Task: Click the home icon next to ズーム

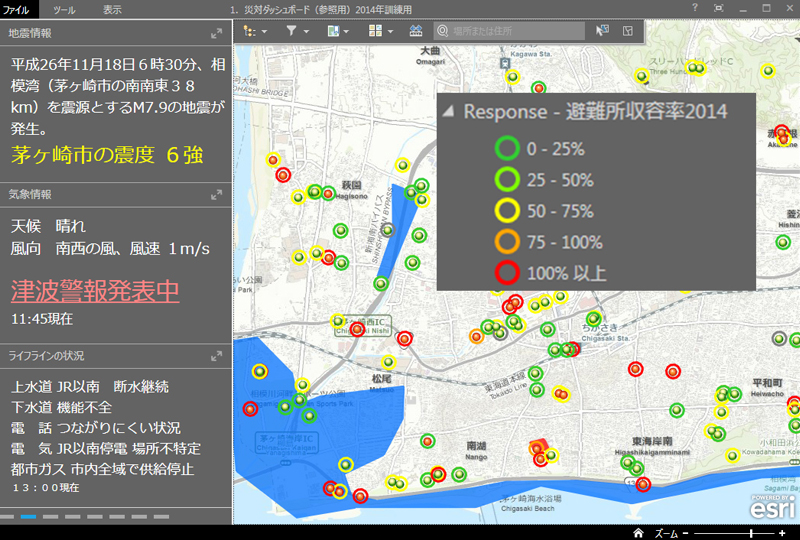Action: point(638,533)
